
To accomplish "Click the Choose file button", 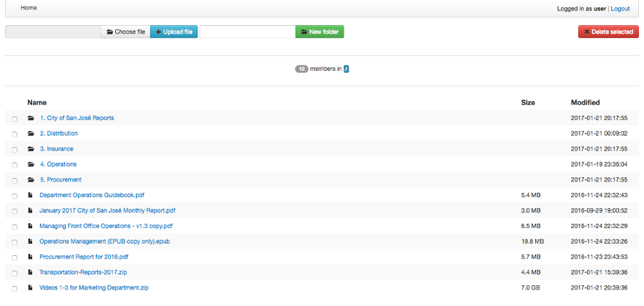I will click(x=126, y=32).
